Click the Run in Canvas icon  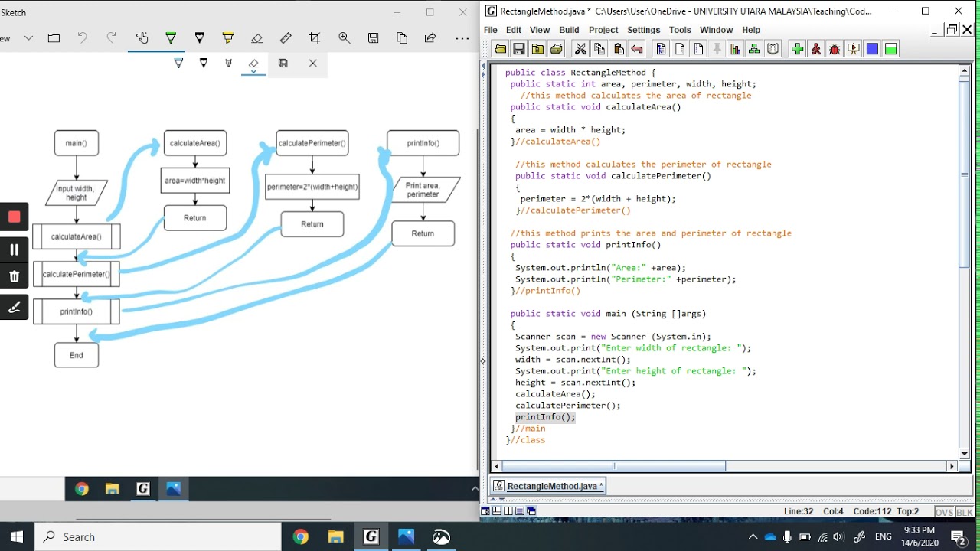coord(853,49)
